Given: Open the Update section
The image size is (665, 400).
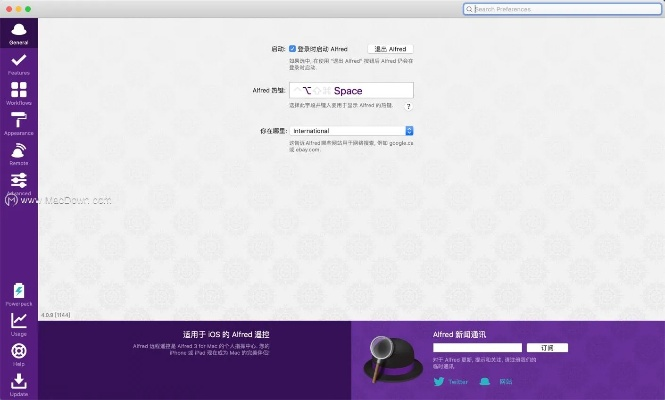Looking at the screenshot, I should tap(18, 384).
